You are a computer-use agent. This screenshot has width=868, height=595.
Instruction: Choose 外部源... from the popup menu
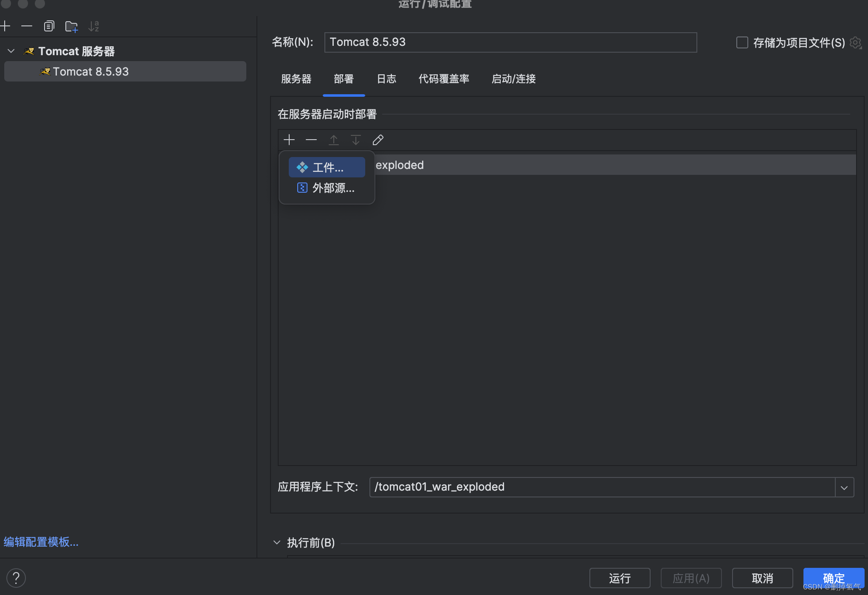point(327,188)
